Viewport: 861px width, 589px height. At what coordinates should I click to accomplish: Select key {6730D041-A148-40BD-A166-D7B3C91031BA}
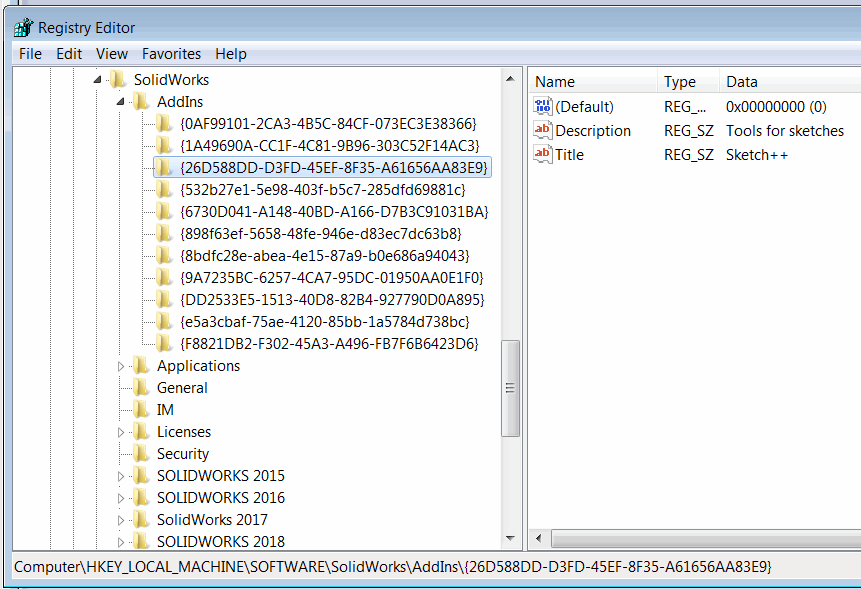click(334, 211)
